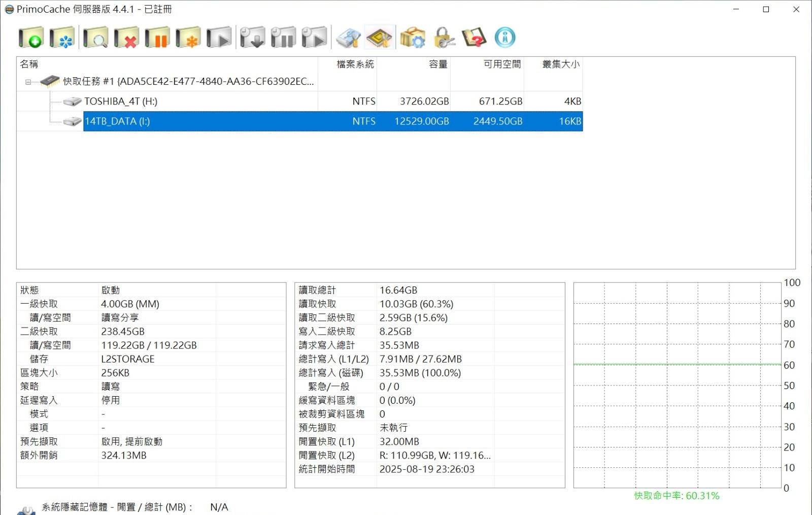Click the padlock and keys license icon
This screenshot has width=812, height=515.
pyautogui.click(x=444, y=38)
